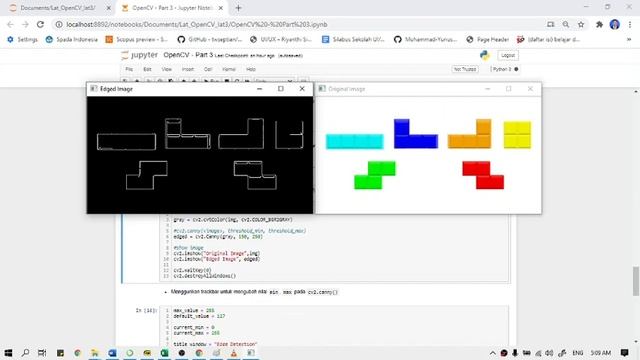Click the cyan I-shaped block in Original Image
640x360 pixels.
[354, 141]
